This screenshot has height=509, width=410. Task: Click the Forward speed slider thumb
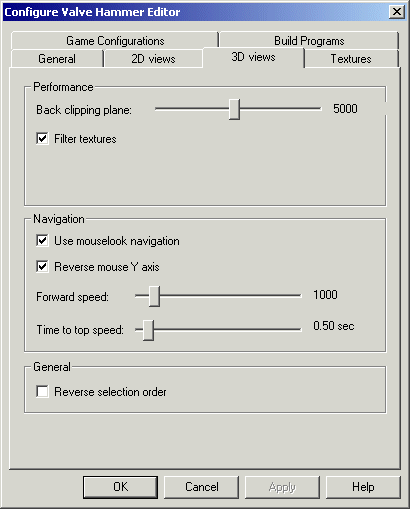coord(154,296)
